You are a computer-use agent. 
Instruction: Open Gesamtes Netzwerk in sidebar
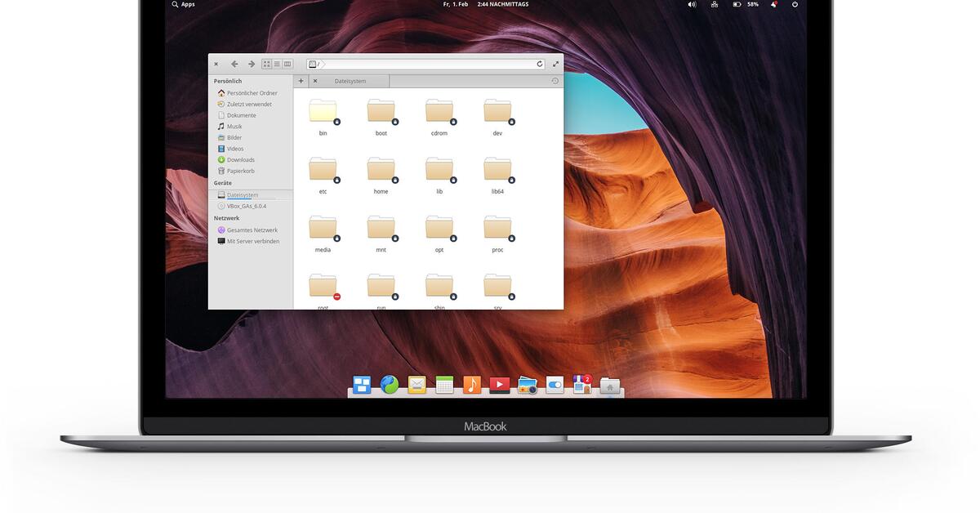[x=247, y=230]
